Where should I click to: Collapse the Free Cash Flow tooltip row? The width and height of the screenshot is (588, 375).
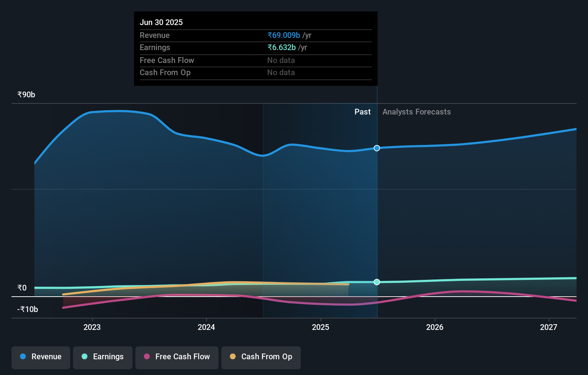(167, 60)
